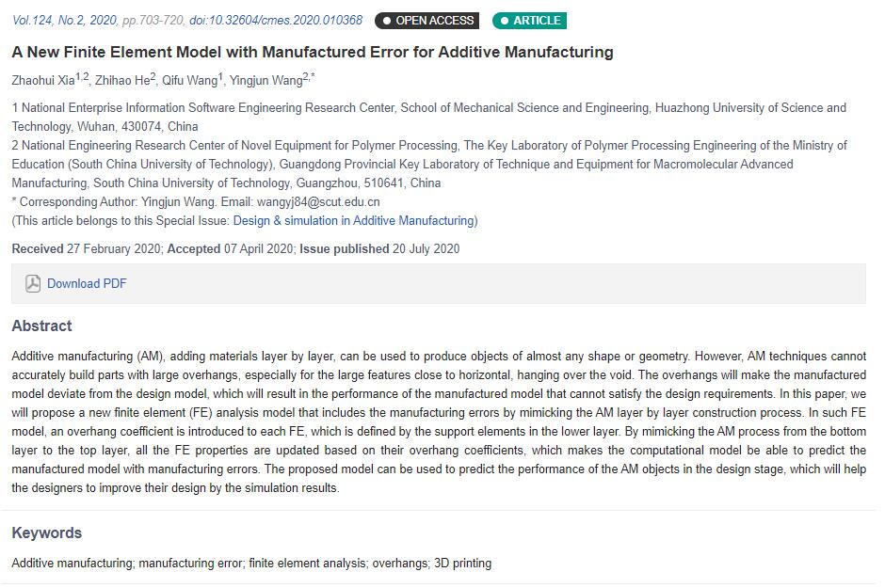Click author name Yingjun Wang
Viewport: 885px width, 588px height.
click(x=265, y=80)
